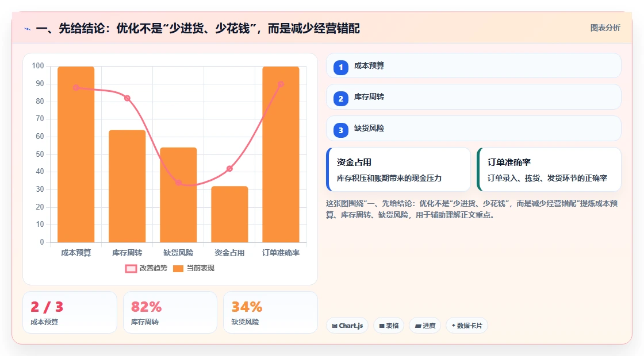The width and height of the screenshot is (644, 356).
Task: Click the 库存周转 bar in chart
Action: point(127,186)
